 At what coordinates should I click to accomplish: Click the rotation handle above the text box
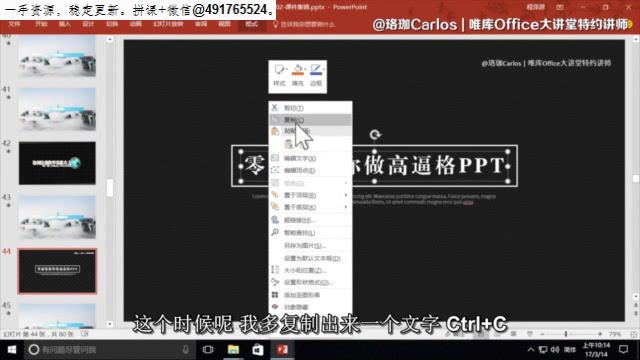pos(375,134)
